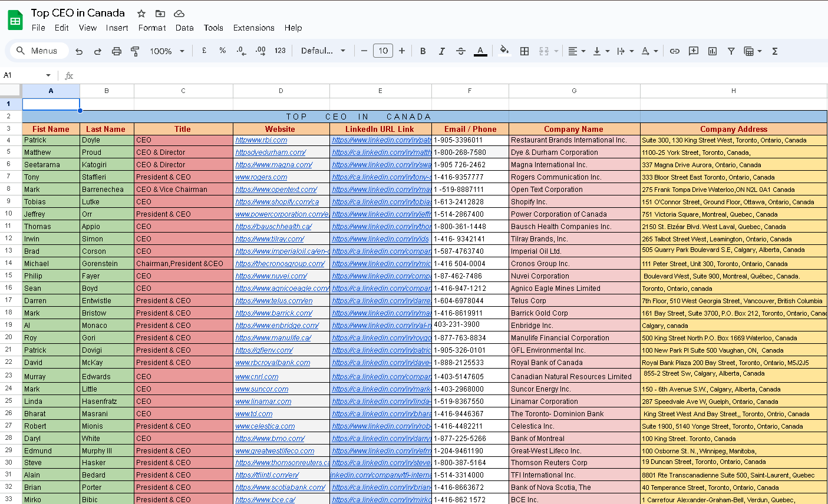
Task: Open the vertical align dropdown
Action: [601, 51]
